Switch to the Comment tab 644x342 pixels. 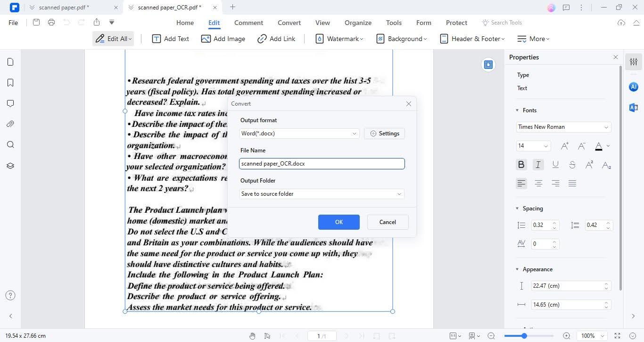coord(248,22)
